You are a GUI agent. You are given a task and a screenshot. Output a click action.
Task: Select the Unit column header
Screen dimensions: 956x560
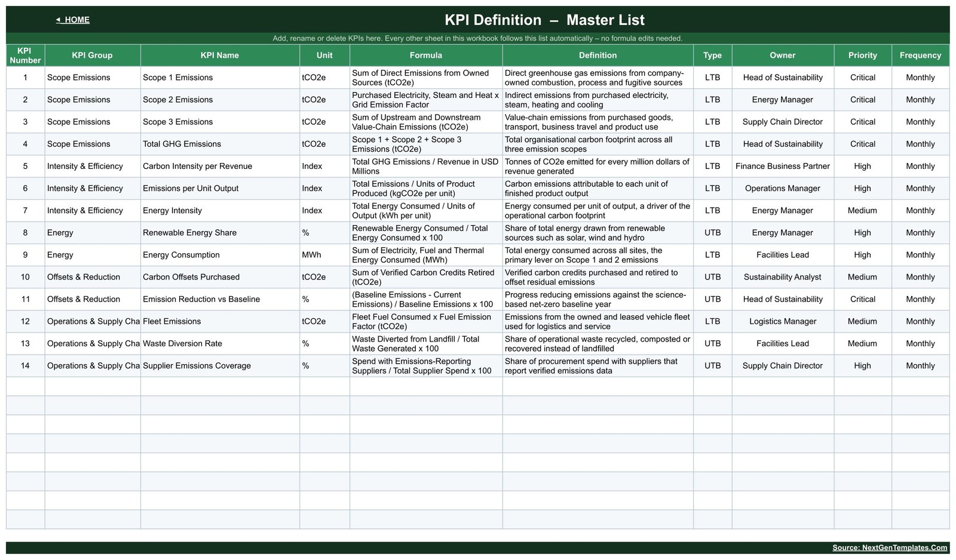point(324,56)
